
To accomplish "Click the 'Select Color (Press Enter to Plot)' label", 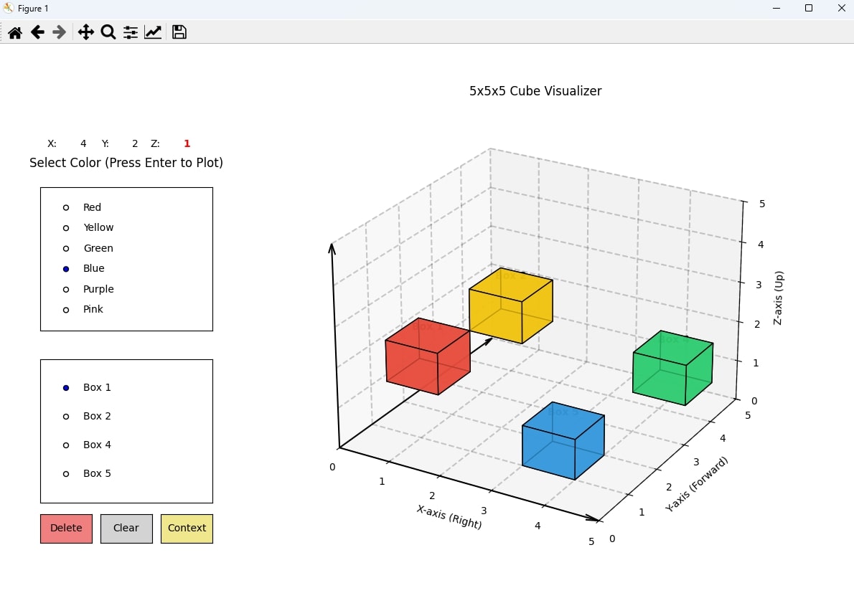I will click(126, 163).
